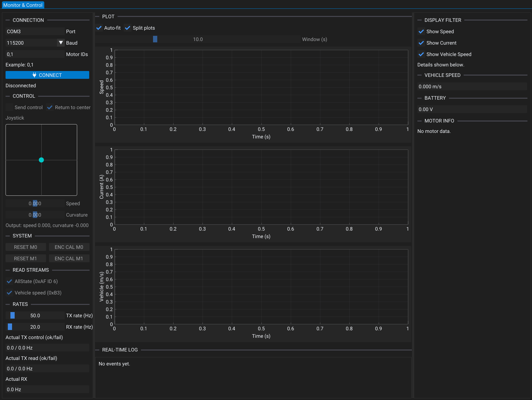
Task: Disable the Vehicle speed (0xB3) stream
Action: (x=9, y=293)
